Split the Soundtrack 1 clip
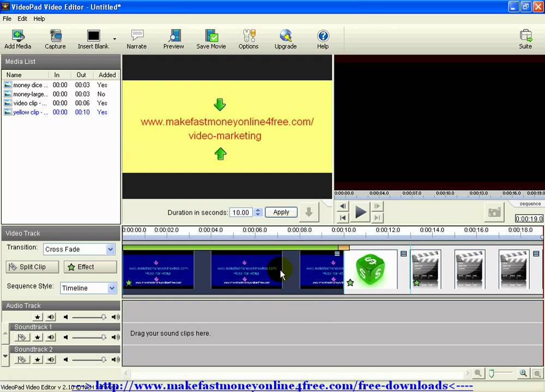 22,337
